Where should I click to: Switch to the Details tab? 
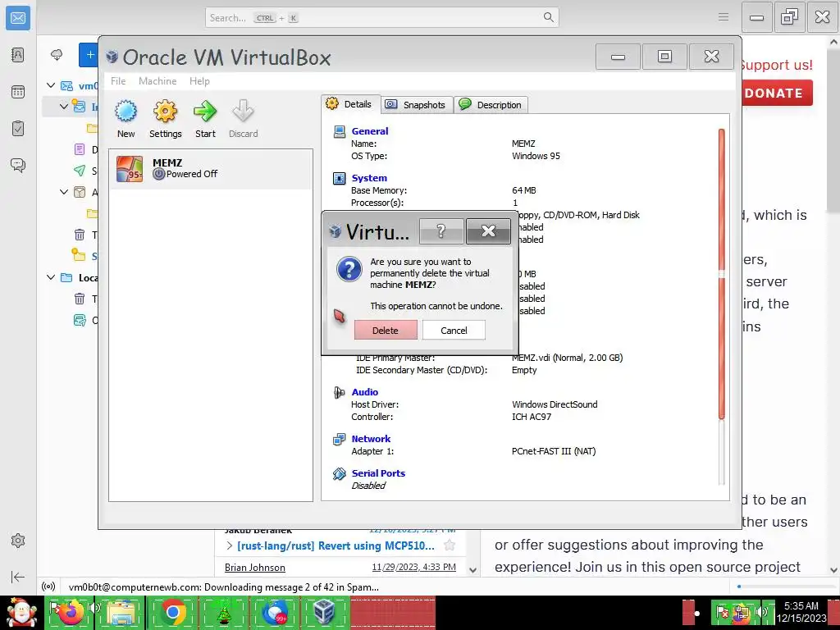pyautogui.click(x=350, y=104)
